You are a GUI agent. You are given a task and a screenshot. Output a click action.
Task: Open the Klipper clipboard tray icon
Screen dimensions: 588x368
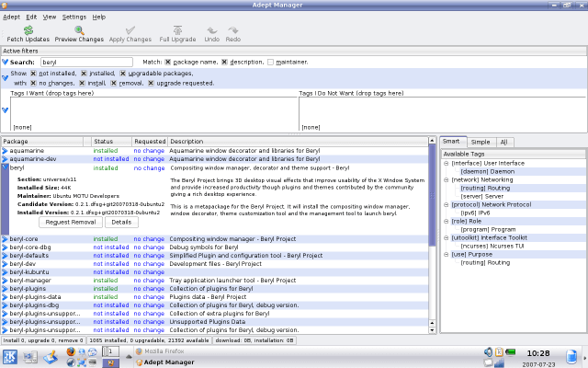point(499,351)
